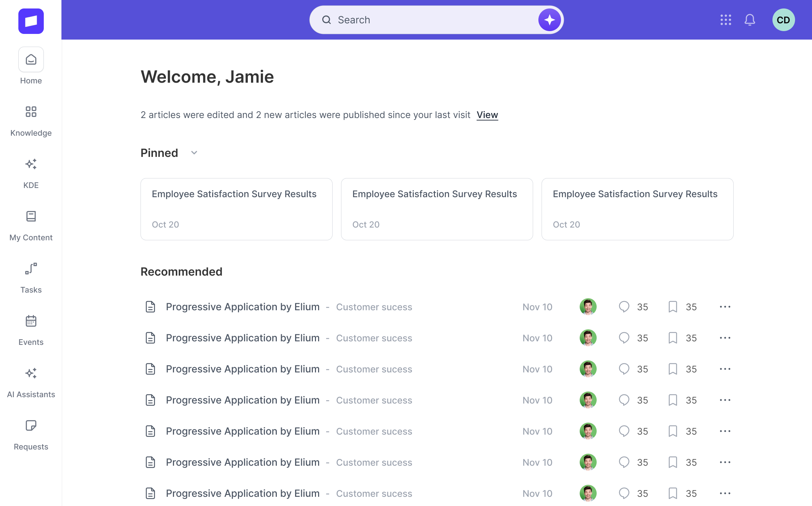Open Requests in sidebar
Screen dimensions: 812x506
pos(31,435)
